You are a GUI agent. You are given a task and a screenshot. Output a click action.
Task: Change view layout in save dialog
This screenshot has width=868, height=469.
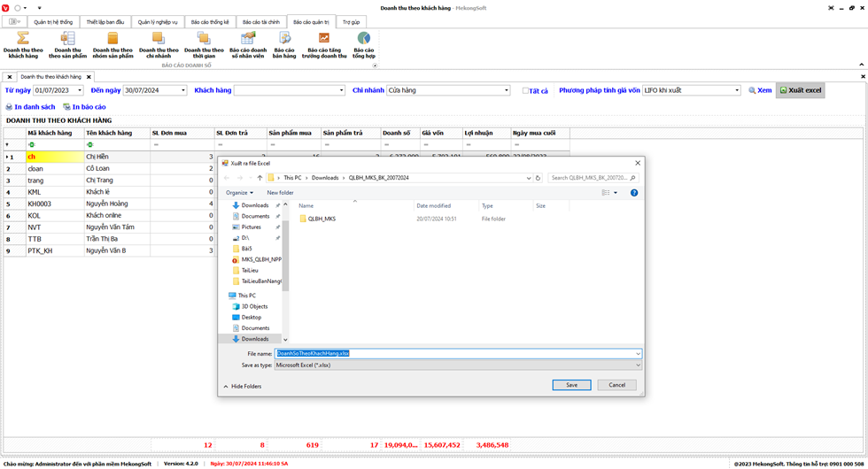[x=606, y=193]
